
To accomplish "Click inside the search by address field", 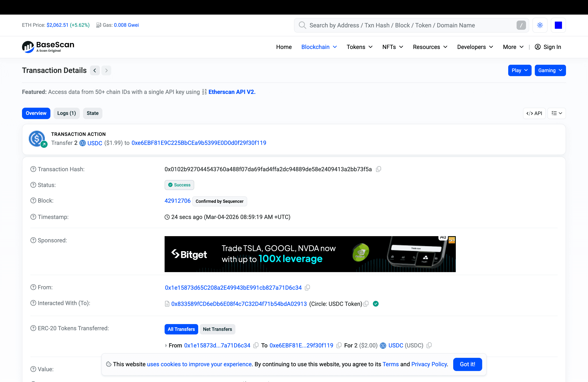I will point(395,25).
